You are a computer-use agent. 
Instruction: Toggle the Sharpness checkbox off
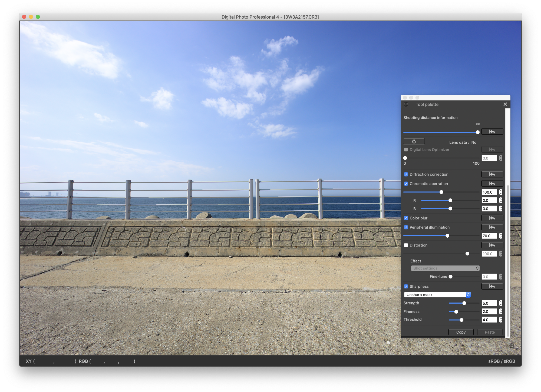406,287
